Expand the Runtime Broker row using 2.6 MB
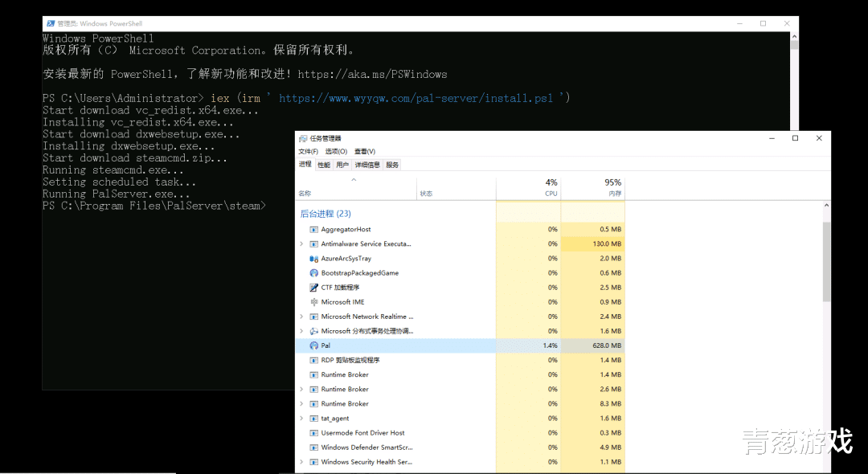The image size is (868, 474). 301,390
